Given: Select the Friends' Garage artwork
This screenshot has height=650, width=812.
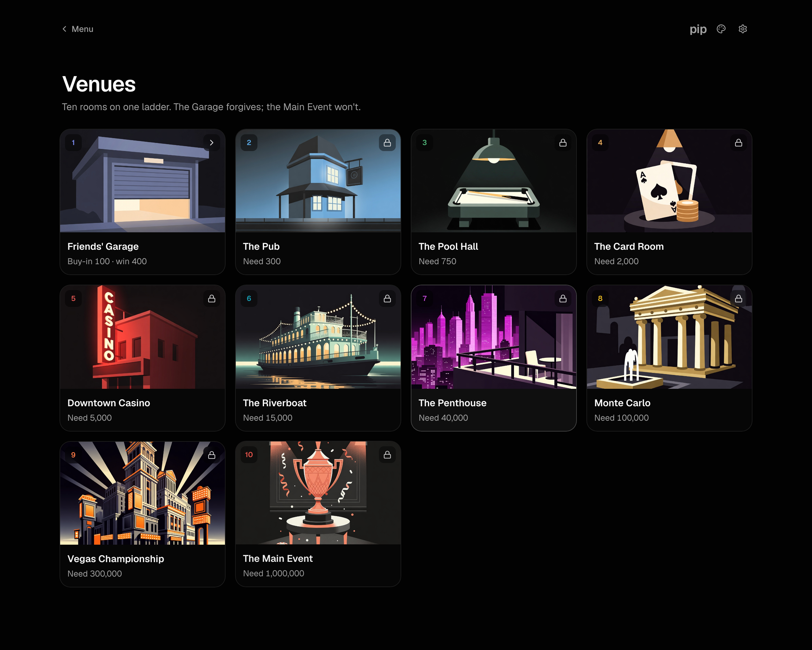Looking at the screenshot, I should pyautogui.click(x=142, y=181).
